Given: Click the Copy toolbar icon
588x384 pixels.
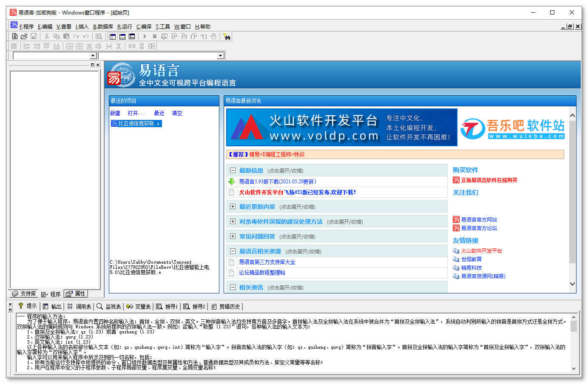Looking at the screenshot, I should point(57,37).
